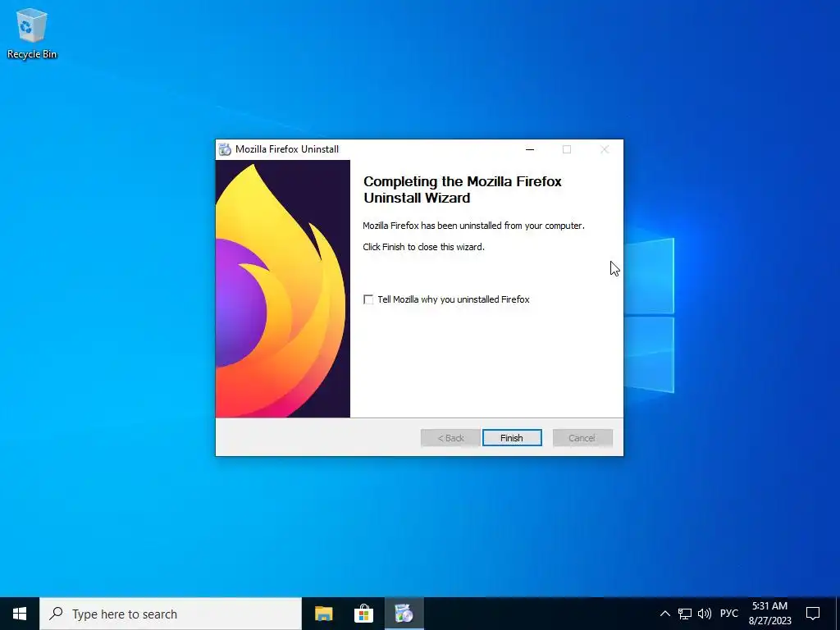Screen dimensions: 840x630
Task: Switch the РУС input language indicator
Action: [x=729, y=614]
